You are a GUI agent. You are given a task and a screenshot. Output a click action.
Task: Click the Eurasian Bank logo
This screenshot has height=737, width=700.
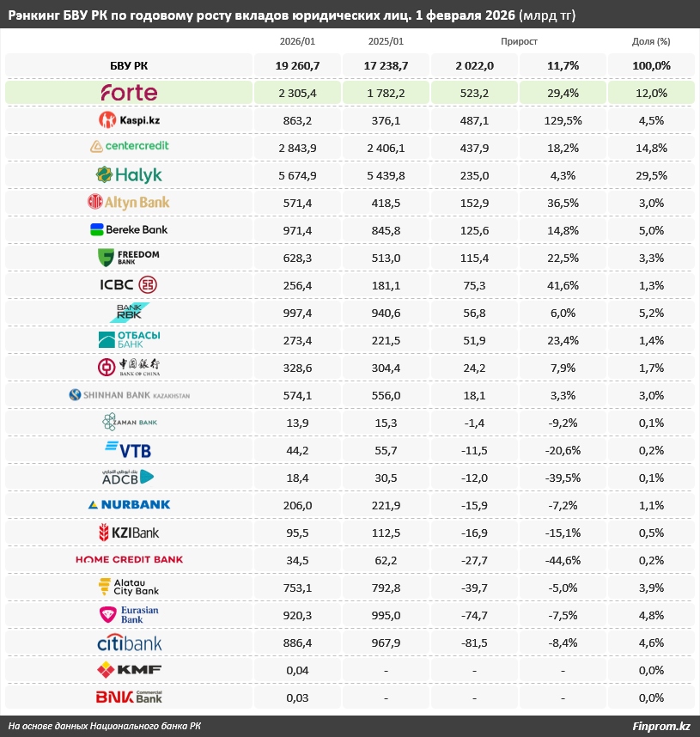click(x=129, y=615)
